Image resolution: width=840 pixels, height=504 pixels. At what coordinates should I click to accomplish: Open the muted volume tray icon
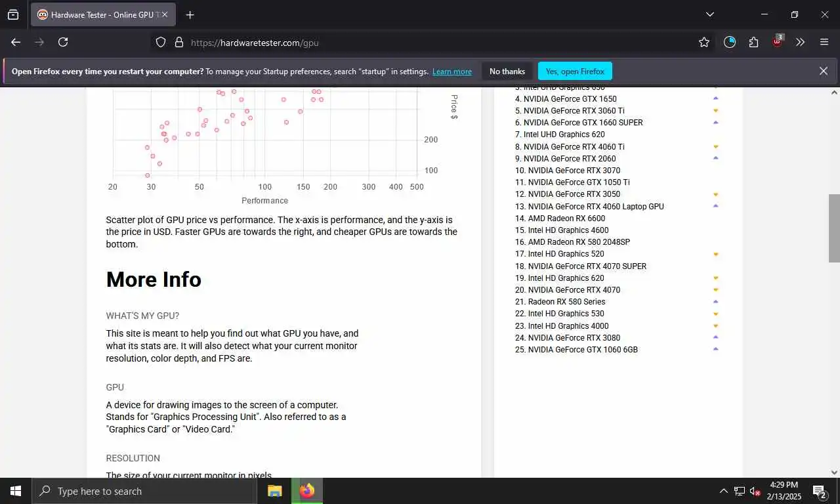click(x=755, y=491)
